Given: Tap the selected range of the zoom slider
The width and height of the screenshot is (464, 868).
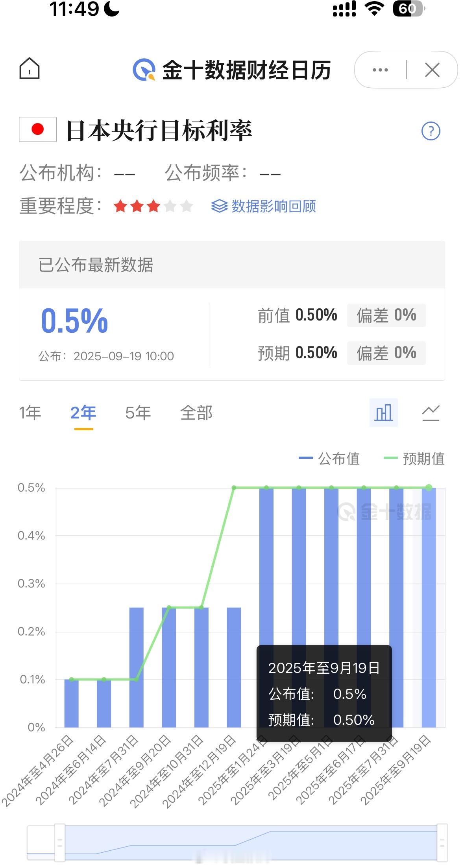Looking at the screenshot, I should pos(251,843).
